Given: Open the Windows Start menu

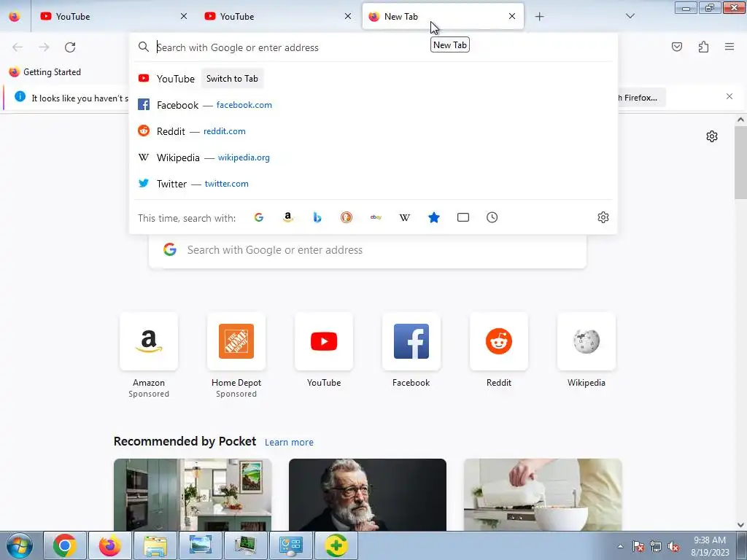Looking at the screenshot, I should tap(19, 545).
